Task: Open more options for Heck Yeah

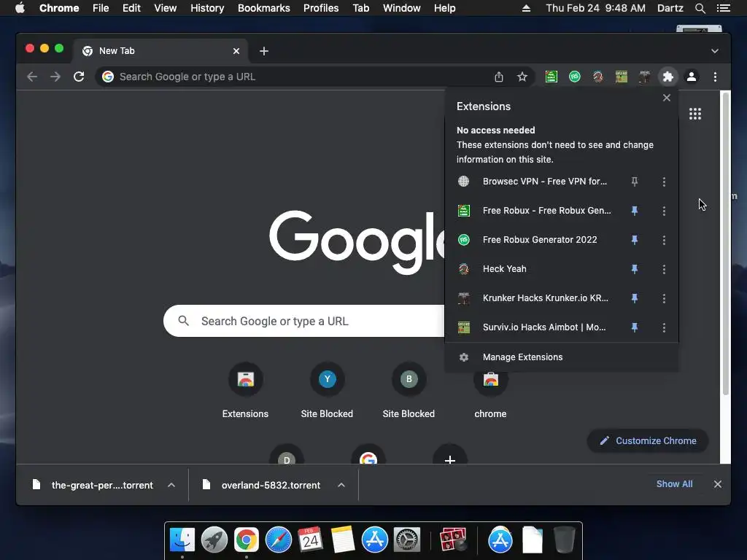Action: (x=664, y=269)
